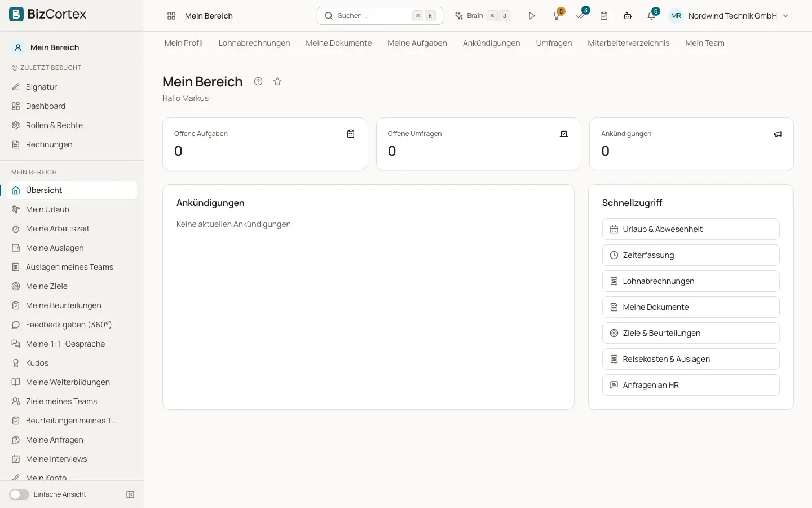Click the clipboard check icon in header
Image resolution: width=812 pixels, height=508 pixels.
pyautogui.click(x=604, y=16)
